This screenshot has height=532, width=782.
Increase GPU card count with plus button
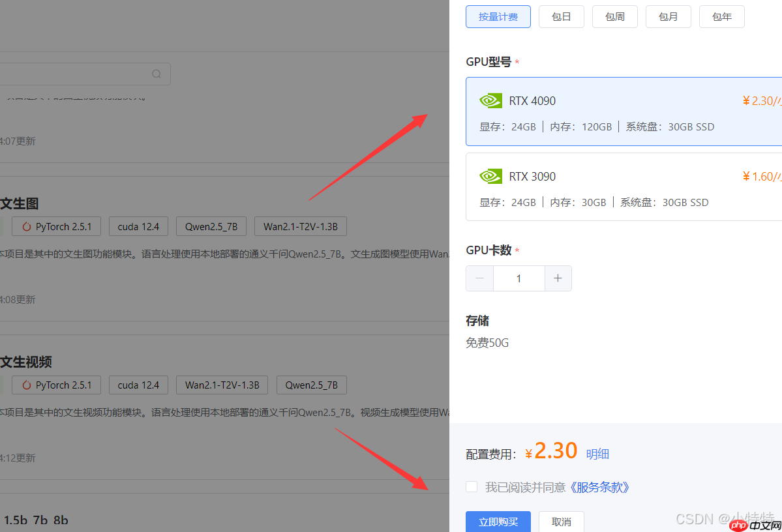(x=558, y=278)
